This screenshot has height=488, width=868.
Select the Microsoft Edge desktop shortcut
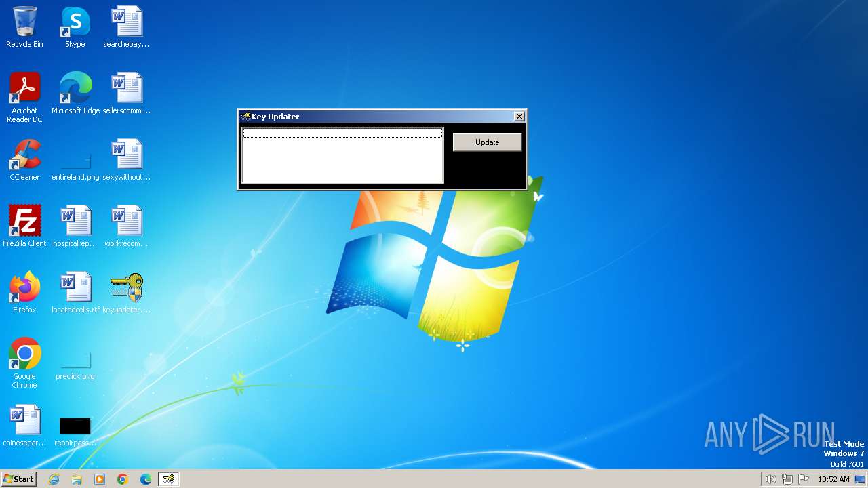coord(75,94)
